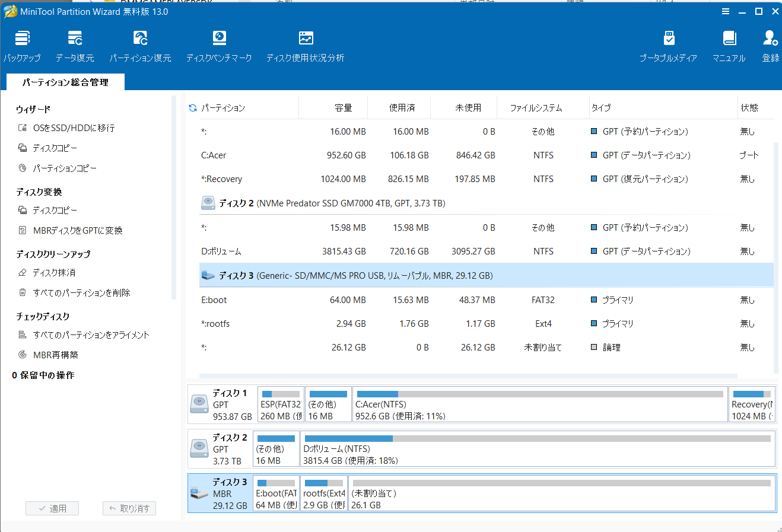The width and height of the screenshot is (782, 532).
Task: Open the Manual (マニュアル) icon
Action: (x=729, y=39)
